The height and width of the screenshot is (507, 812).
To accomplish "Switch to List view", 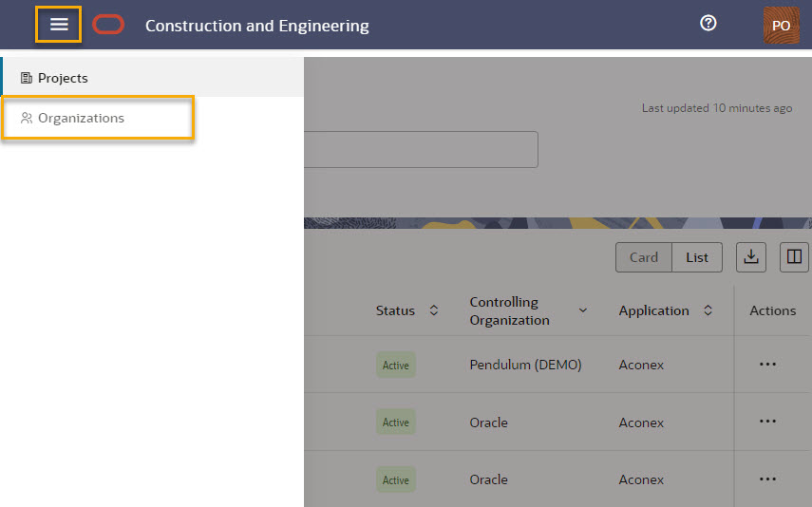I will [697, 257].
